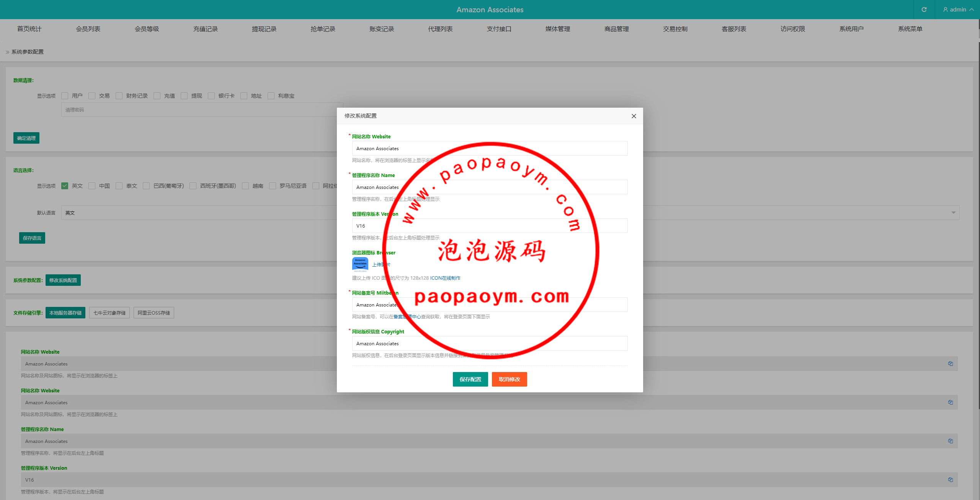This screenshot has height=500, width=980.
Task: Open the 抢单记录 menu
Action: pos(323,29)
